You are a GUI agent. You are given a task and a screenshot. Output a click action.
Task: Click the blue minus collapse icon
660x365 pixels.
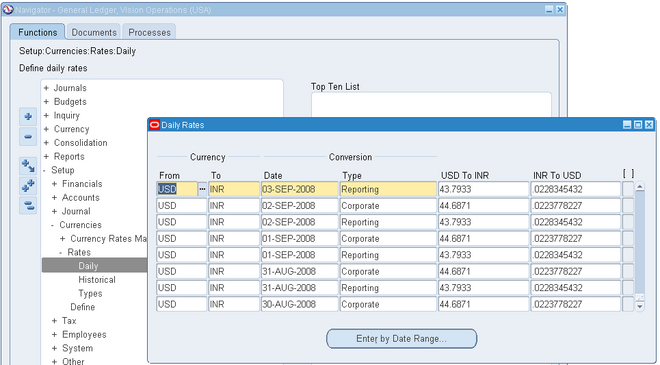click(x=28, y=137)
